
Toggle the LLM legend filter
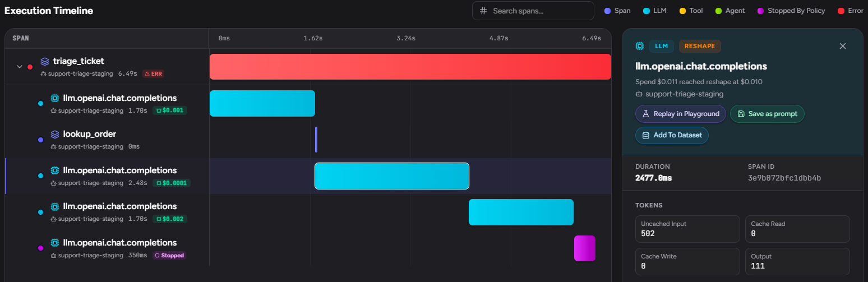pos(654,11)
